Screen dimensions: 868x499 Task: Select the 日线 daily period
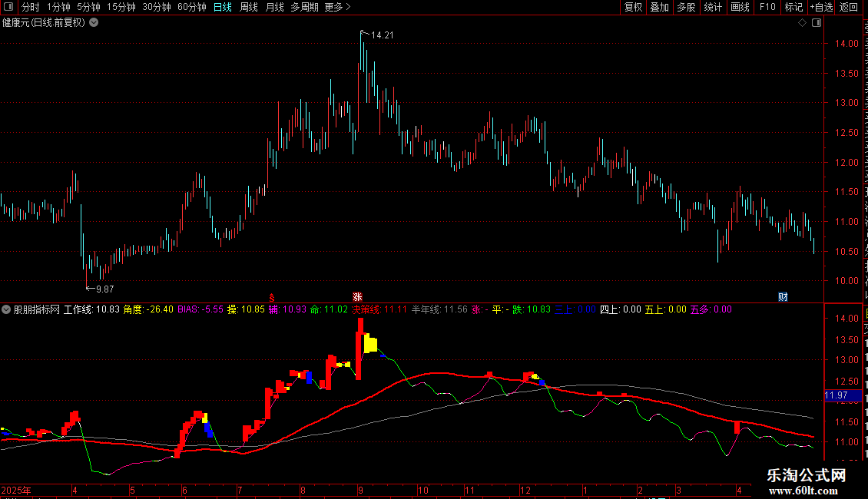pyautogui.click(x=223, y=7)
